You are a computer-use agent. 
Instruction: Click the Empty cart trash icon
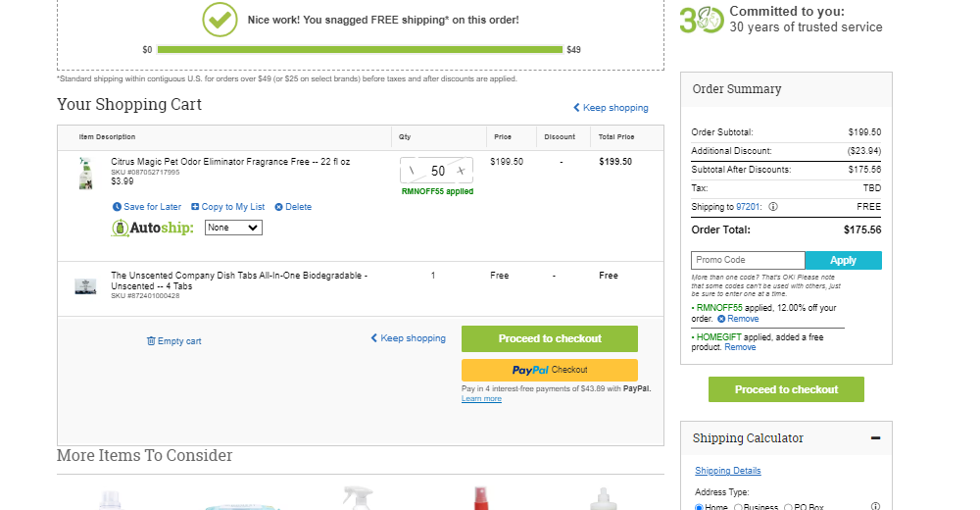coord(151,341)
